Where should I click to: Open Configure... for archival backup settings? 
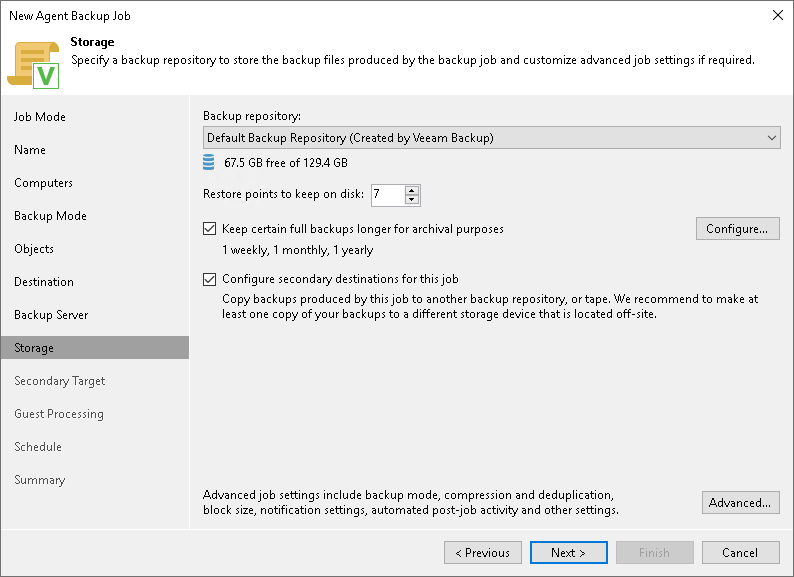pyautogui.click(x=737, y=228)
